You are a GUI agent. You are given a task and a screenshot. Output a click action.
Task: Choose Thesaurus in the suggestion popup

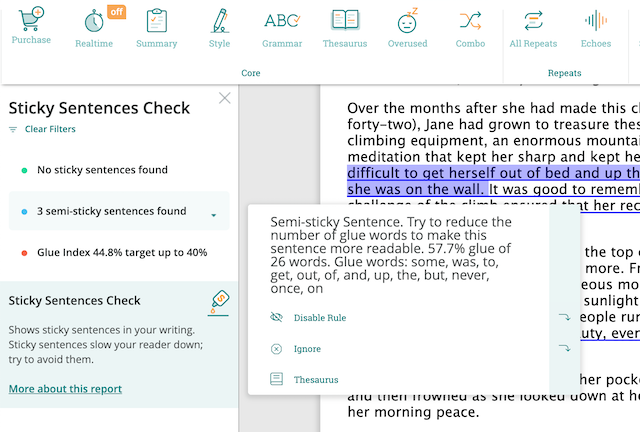point(316,380)
